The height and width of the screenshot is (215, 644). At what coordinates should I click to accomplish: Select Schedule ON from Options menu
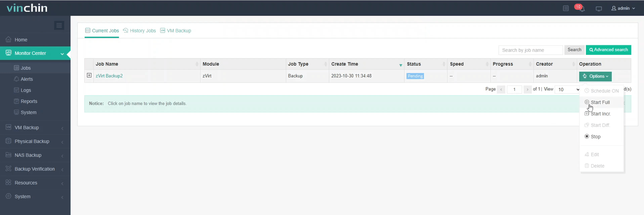tap(601, 91)
